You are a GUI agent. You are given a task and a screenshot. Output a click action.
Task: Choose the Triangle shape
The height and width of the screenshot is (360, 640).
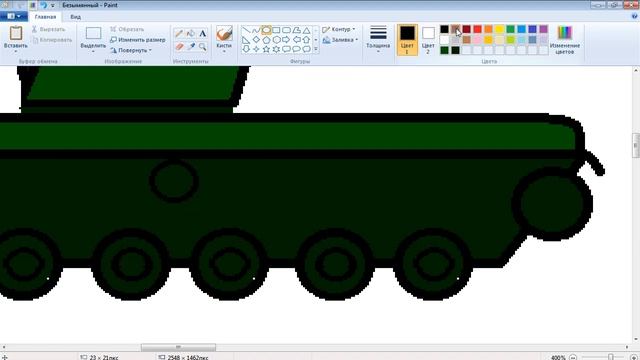tap(306, 30)
